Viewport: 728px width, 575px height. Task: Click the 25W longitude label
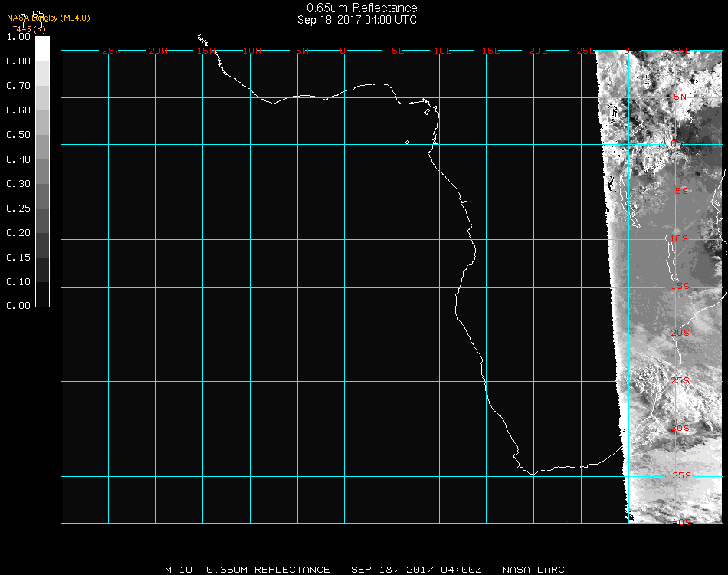click(112, 51)
